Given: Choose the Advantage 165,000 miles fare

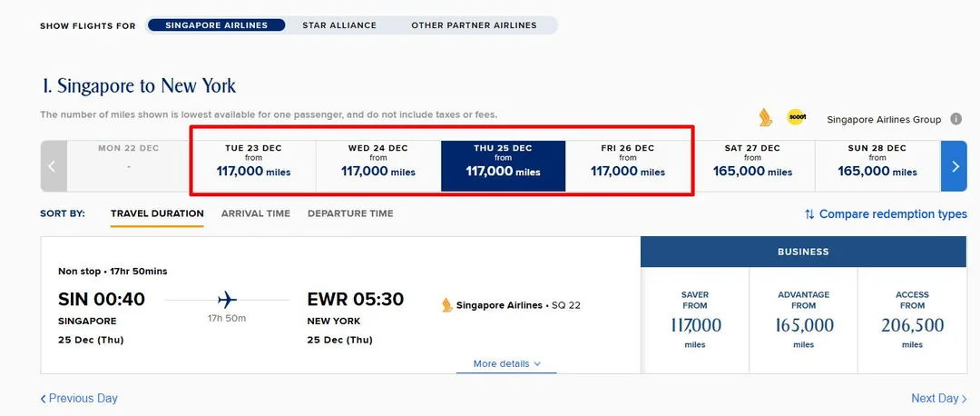Looking at the screenshot, I should coord(804,320).
